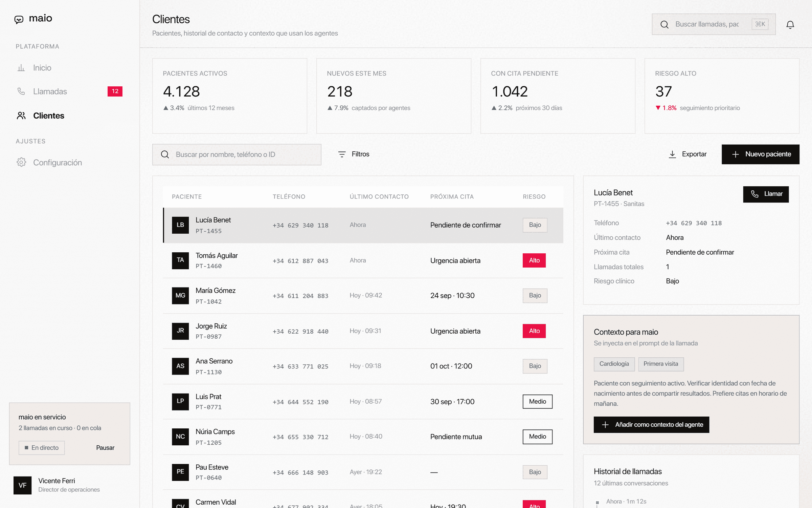Select the Cardiología context tag
This screenshot has height=508, width=812.
[614, 364]
